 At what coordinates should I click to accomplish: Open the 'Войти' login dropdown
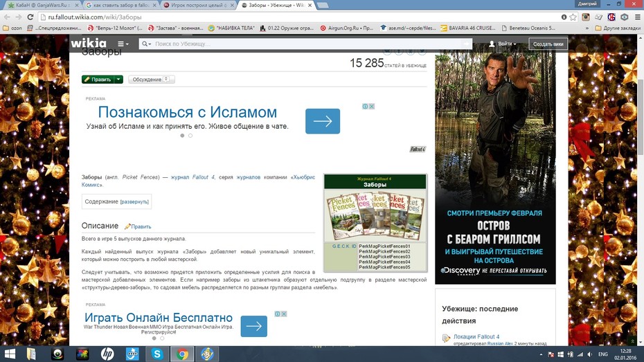pyautogui.click(x=503, y=44)
